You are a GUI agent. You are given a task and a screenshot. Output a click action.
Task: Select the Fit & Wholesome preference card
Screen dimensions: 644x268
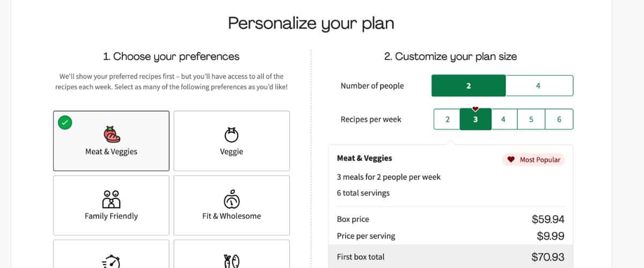pyautogui.click(x=231, y=205)
